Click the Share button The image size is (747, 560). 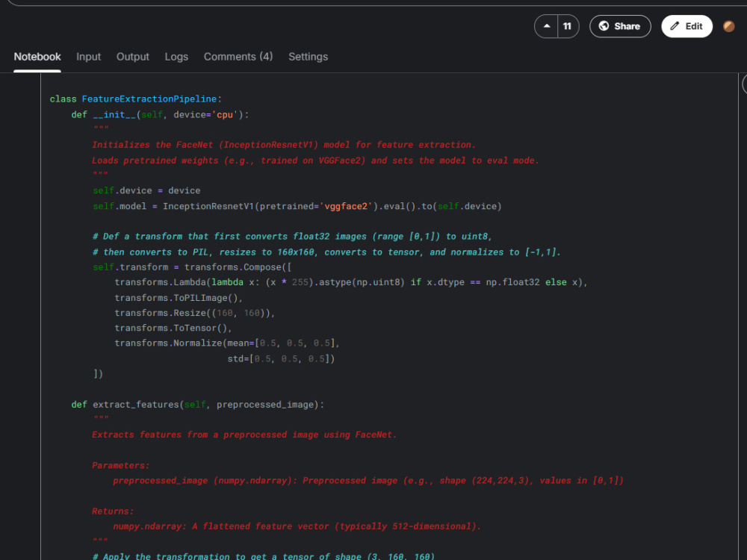tap(620, 26)
